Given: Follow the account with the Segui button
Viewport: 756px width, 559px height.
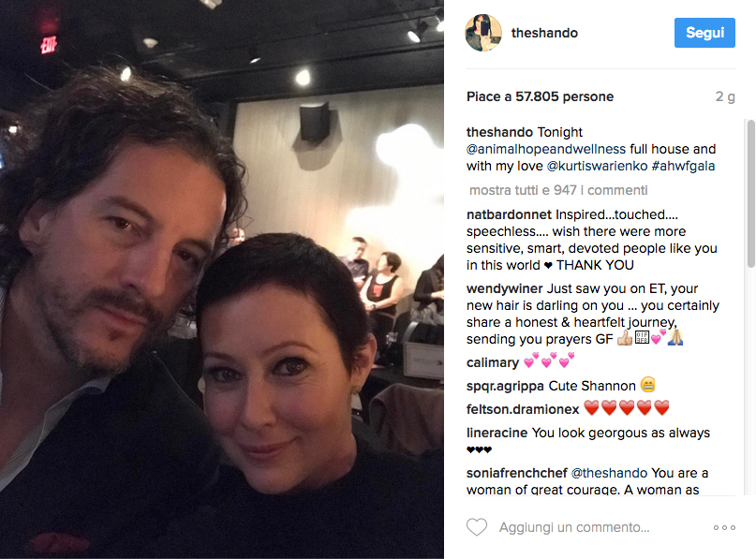Looking at the screenshot, I should coord(704,33).
